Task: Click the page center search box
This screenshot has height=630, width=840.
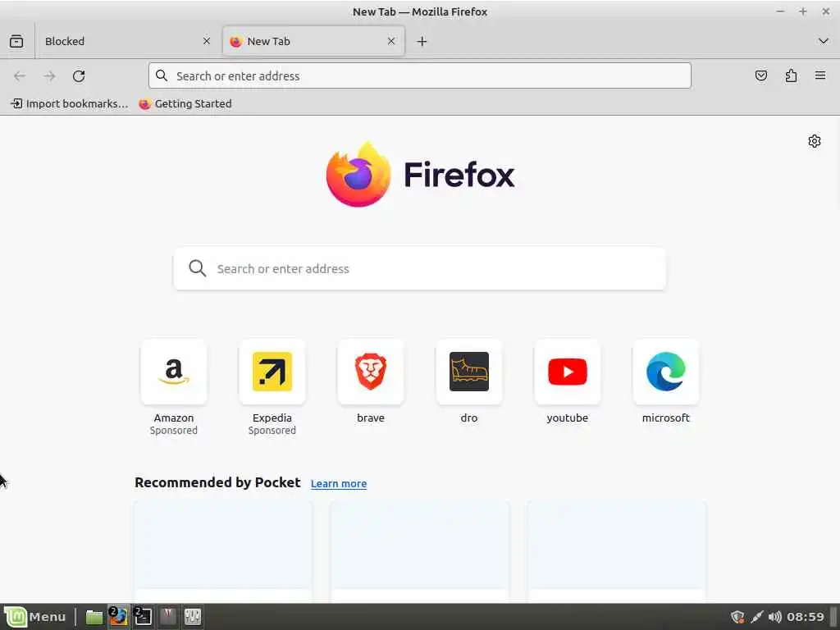Action: click(419, 268)
